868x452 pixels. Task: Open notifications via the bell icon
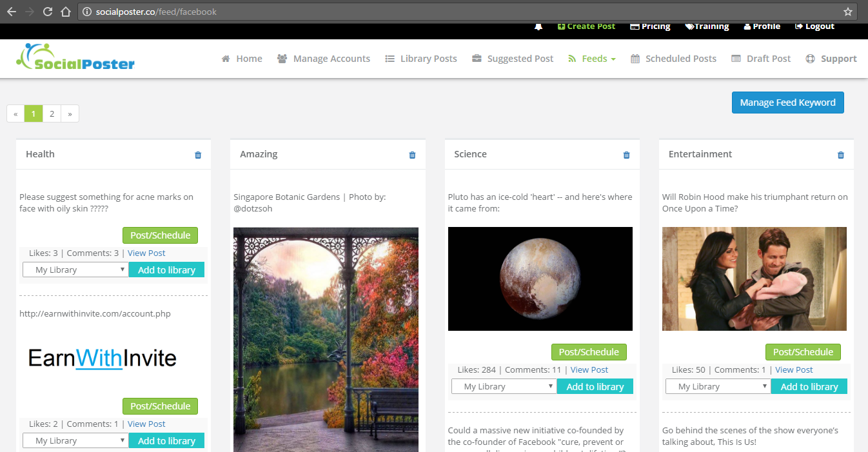tap(538, 26)
